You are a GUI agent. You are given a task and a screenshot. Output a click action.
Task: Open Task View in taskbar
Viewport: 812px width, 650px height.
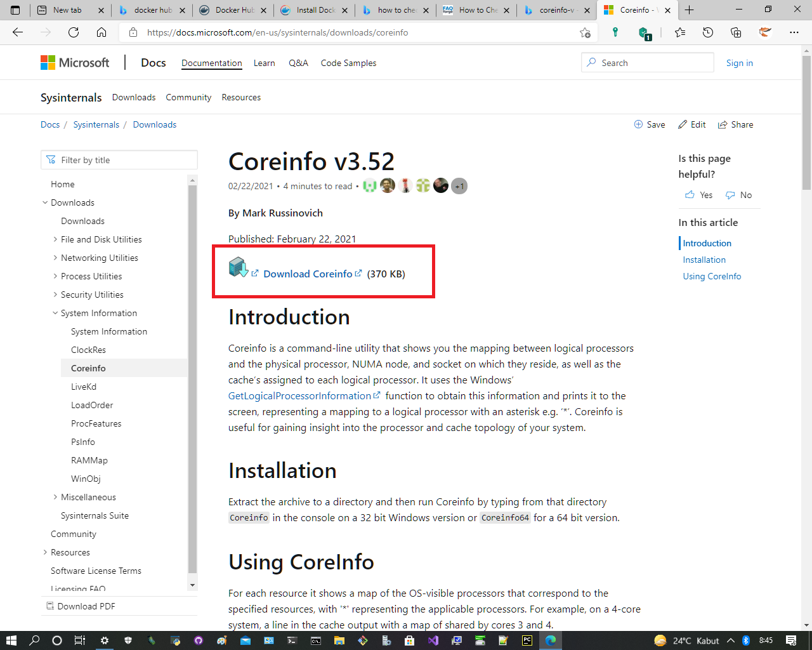(80, 640)
